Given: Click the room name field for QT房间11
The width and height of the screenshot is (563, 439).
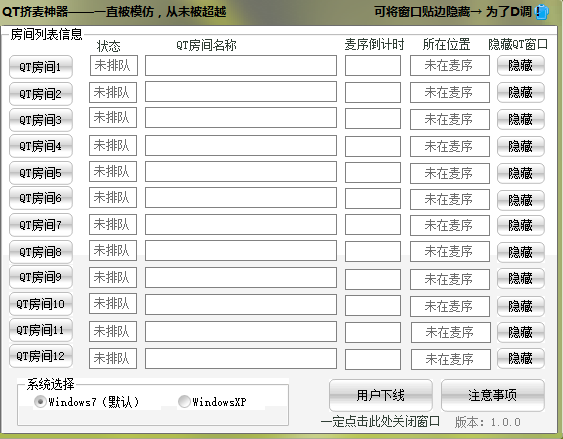Looking at the screenshot, I should [241, 331].
